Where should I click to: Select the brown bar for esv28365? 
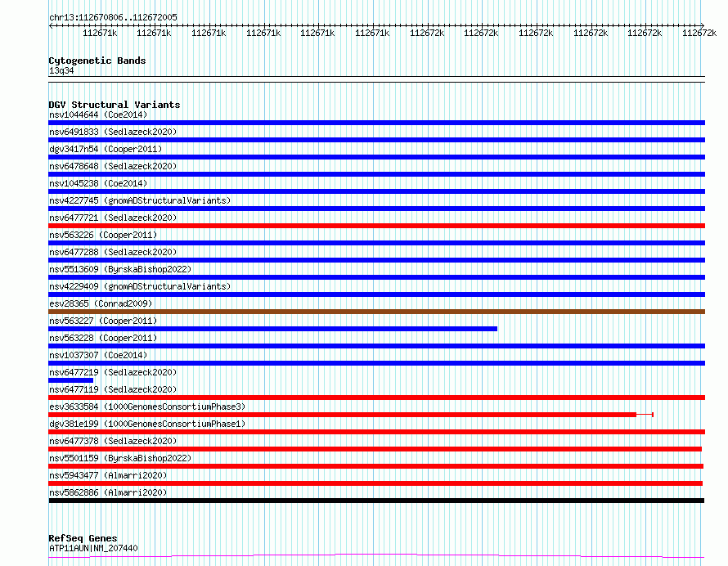point(376,312)
